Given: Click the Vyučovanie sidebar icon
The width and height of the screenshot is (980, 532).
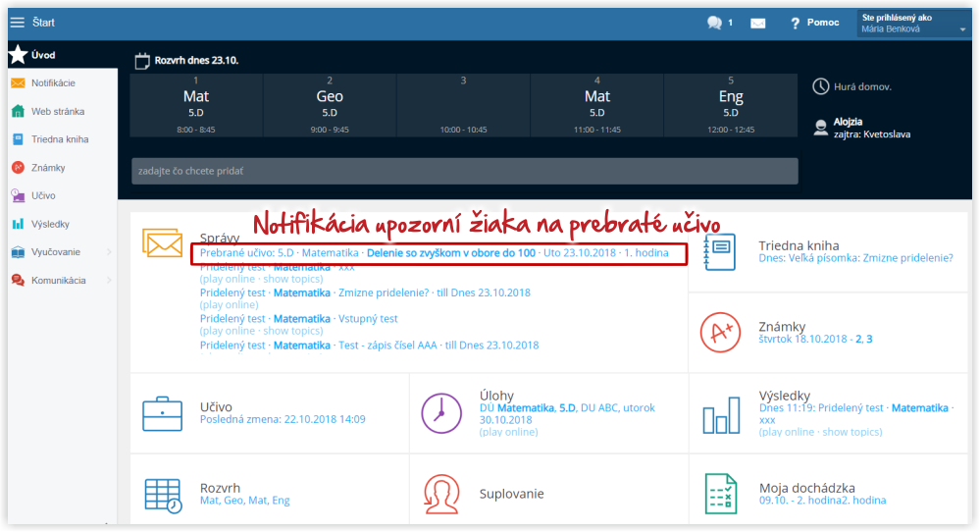Looking at the screenshot, I should coord(18,252).
